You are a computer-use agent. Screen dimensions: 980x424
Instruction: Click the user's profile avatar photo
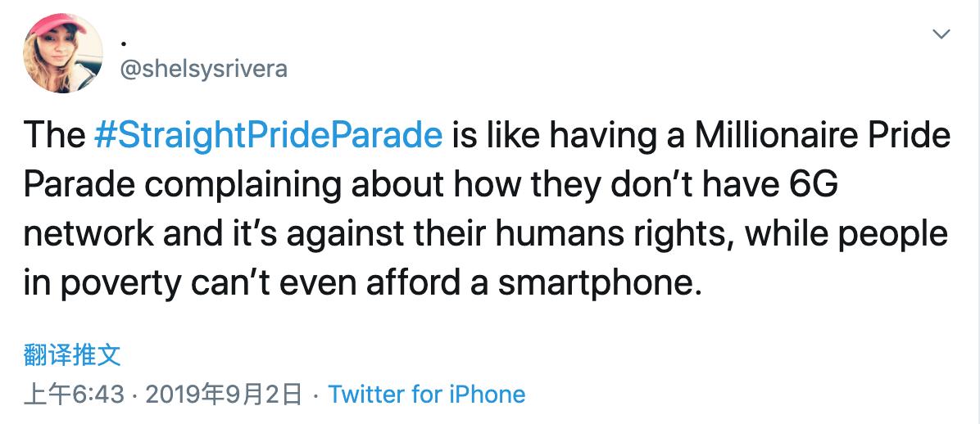click(64, 53)
